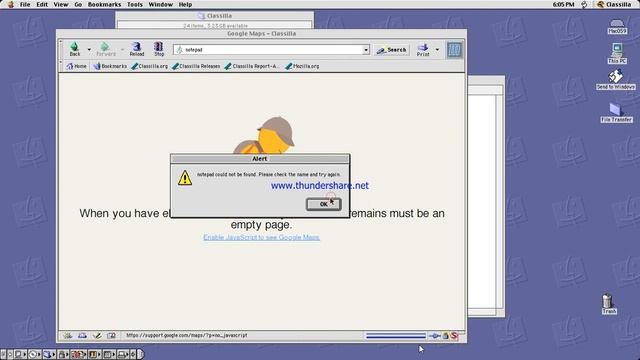Open the Classilla application switcher menu
This screenshot has width=640, height=360.
tap(614, 4)
